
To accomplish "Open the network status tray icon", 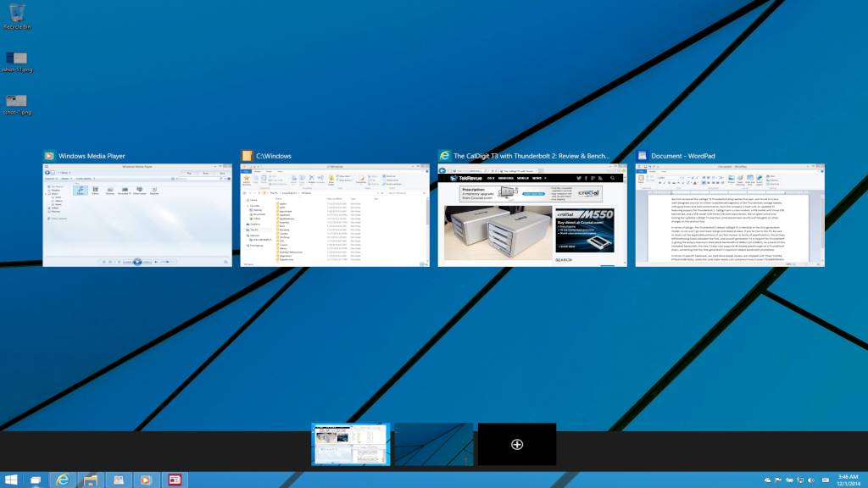I will click(x=800, y=480).
